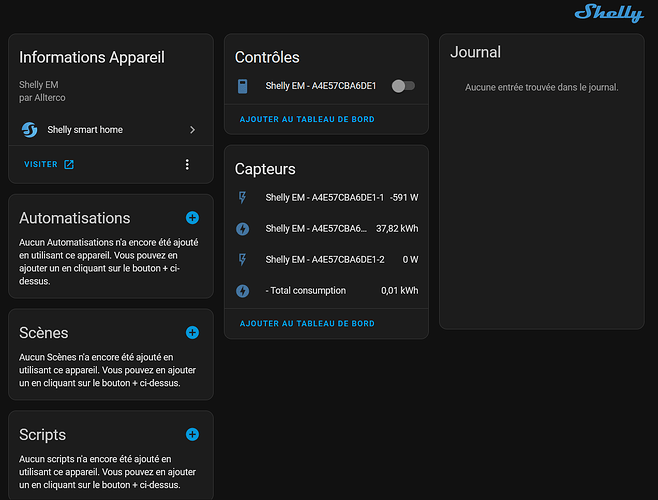658x500 pixels.
Task: Expand Shelly smart home with the chevron
Action: click(192, 130)
